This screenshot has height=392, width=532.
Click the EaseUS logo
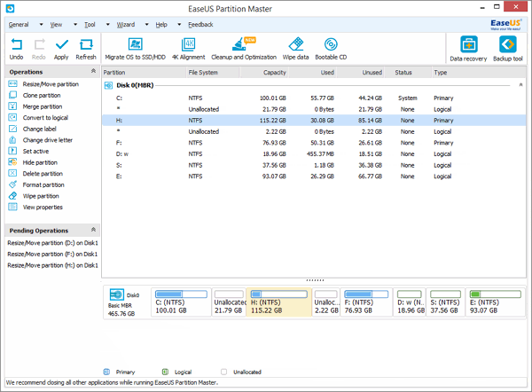click(505, 25)
